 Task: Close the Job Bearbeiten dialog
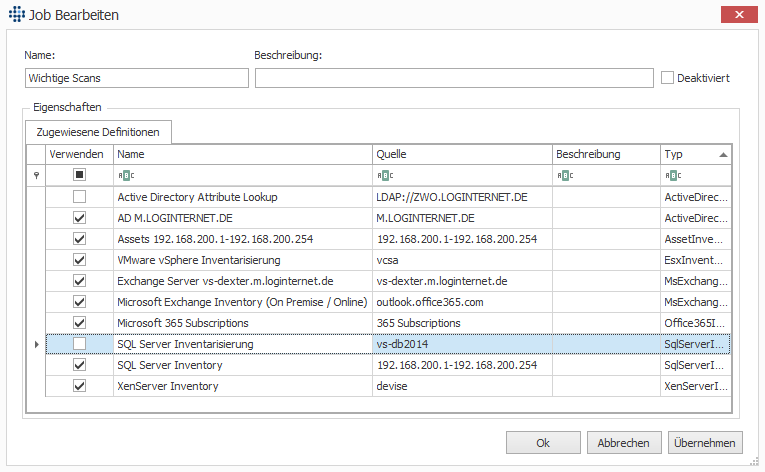pyautogui.click(x=739, y=15)
